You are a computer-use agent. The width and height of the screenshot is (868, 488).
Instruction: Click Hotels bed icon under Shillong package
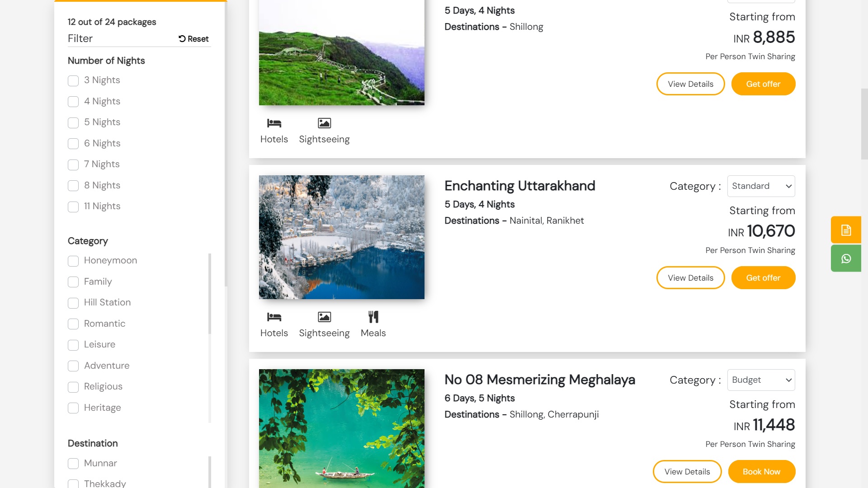274,123
